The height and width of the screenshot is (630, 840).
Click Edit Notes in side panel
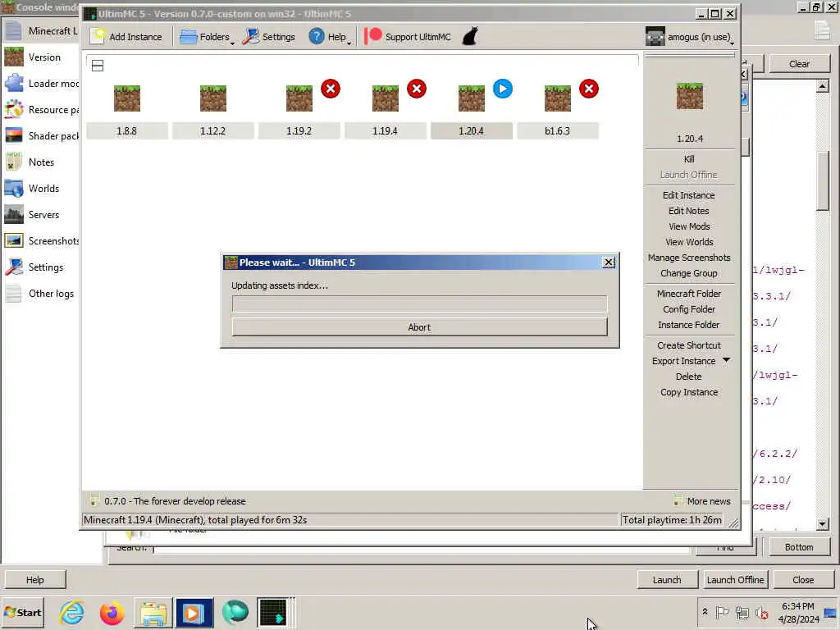click(x=689, y=211)
